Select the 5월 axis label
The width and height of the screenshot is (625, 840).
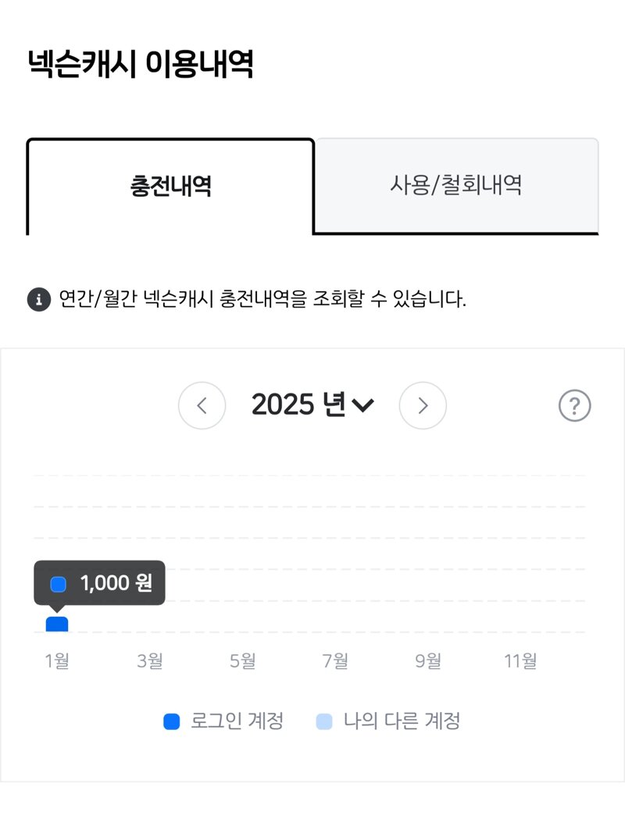pos(242,661)
